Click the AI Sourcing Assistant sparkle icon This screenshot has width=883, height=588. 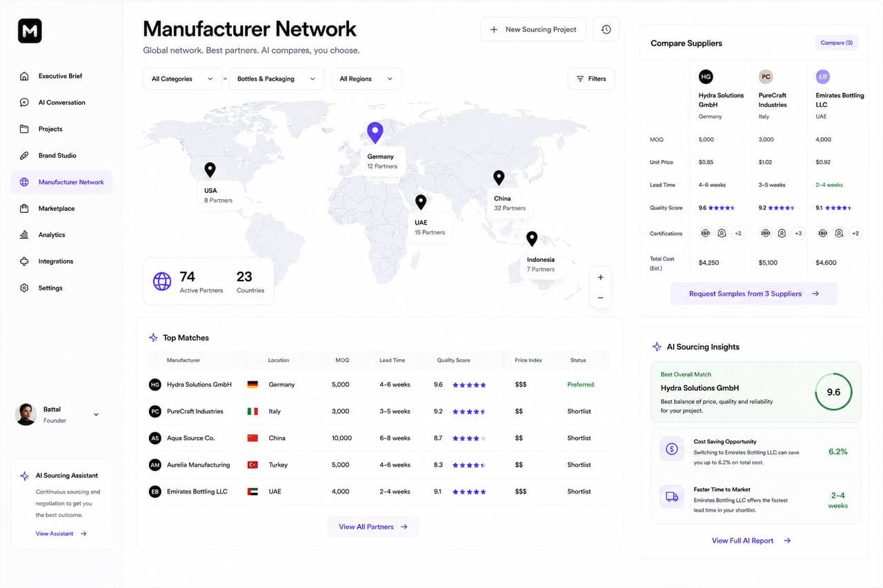point(24,476)
